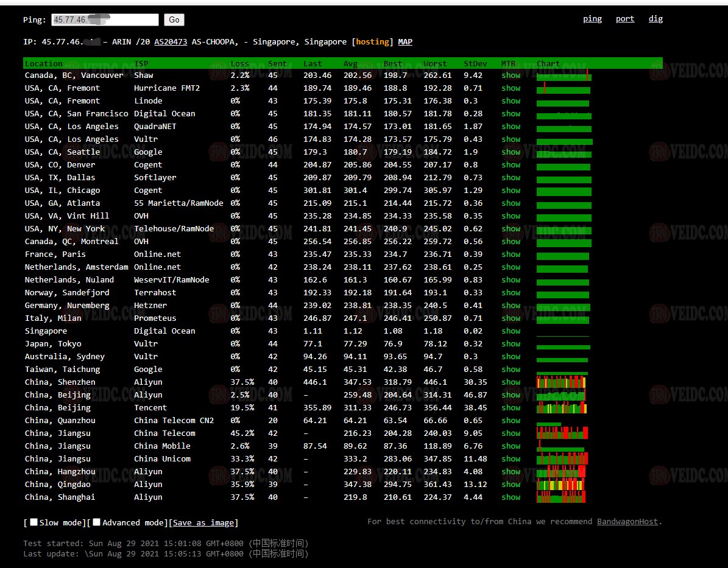This screenshot has height=568, width=728.
Task: Show MTR for Japan Tokyo Vultr
Action: coord(511,344)
